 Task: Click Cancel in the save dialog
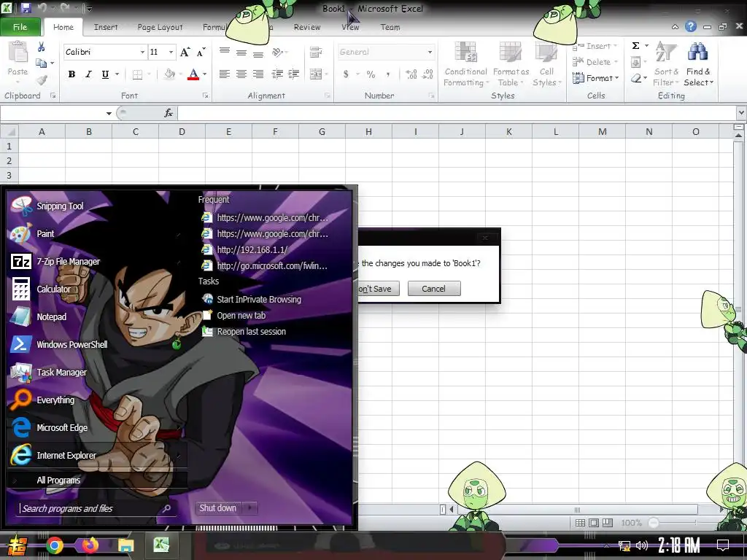[433, 289]
